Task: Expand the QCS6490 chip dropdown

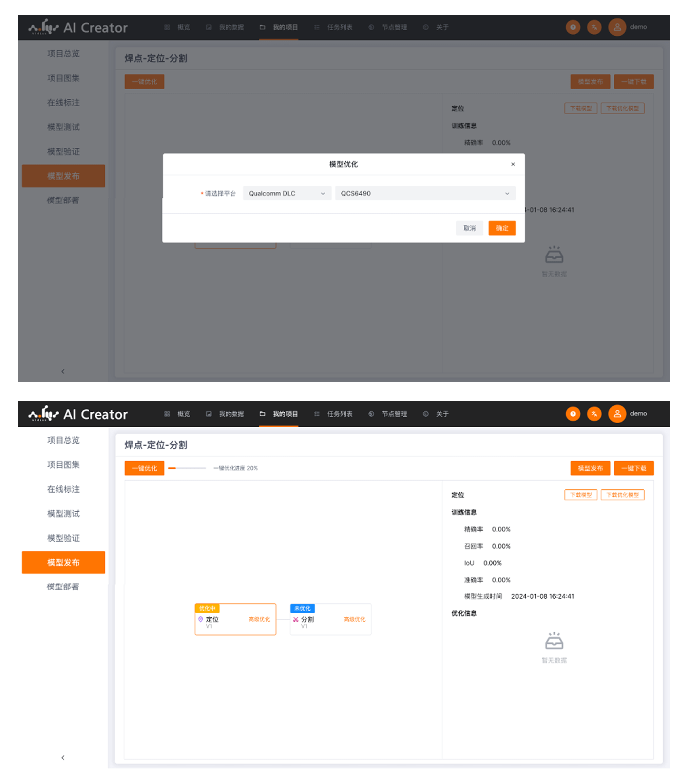Action: click(425, 193)
